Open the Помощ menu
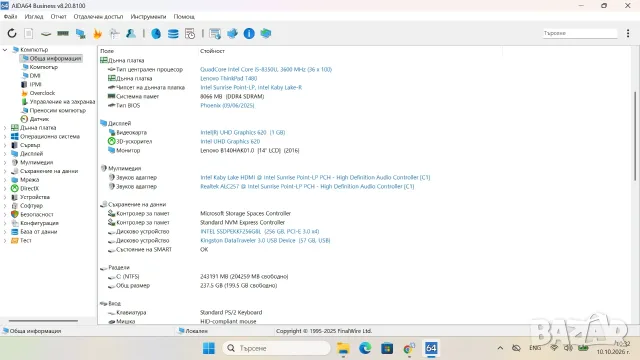Viewport: 640px width, 360px height. (x=184, y=17)
